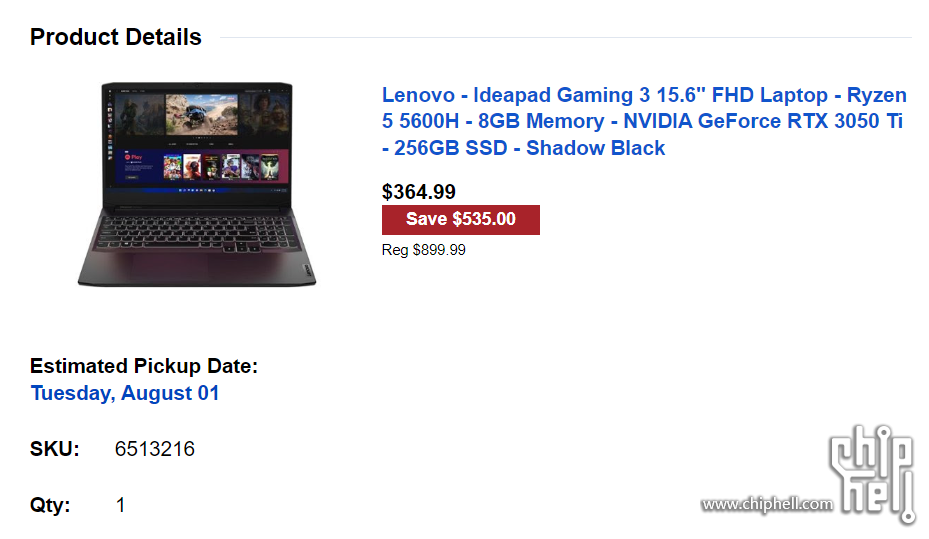Click the www.chiphell.com watermark text
The image size is (929, 539).
click(767, 505)
